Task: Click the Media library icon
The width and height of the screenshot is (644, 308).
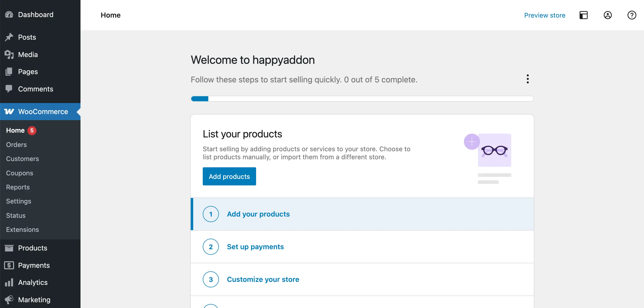Action: pyautogui.click(x=9, y=55)
